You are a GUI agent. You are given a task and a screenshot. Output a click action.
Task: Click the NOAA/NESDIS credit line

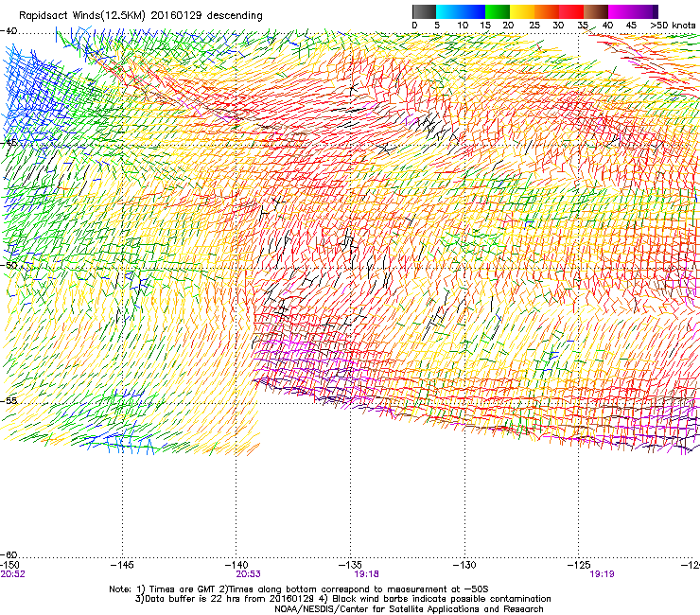point(409,609)
